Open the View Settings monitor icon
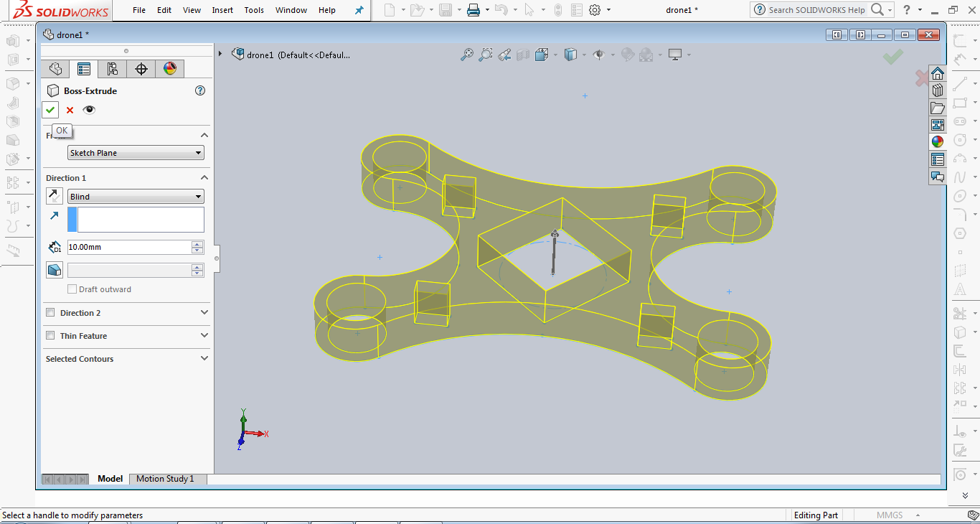 click(x=674, y=55)
